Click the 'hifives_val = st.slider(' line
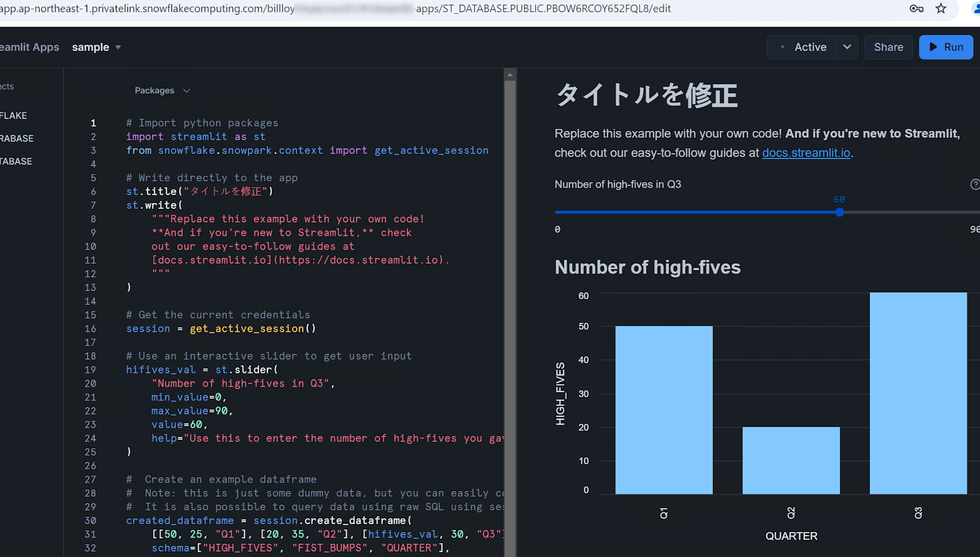This screenshot has width=980, height=557. (202, 370)
